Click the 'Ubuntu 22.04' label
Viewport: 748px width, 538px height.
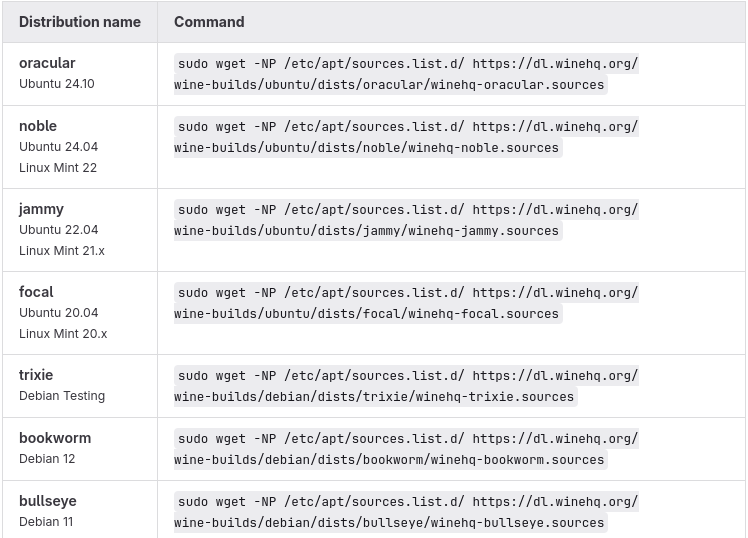58,230
